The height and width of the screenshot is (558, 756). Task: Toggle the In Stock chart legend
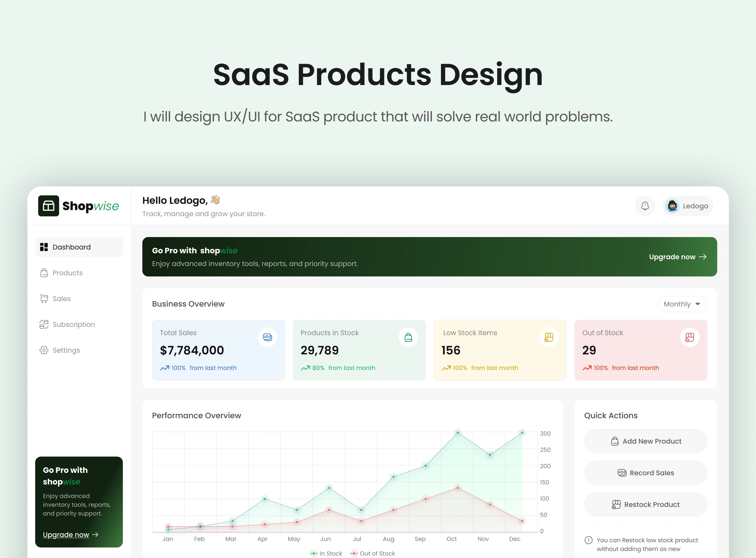326,553
